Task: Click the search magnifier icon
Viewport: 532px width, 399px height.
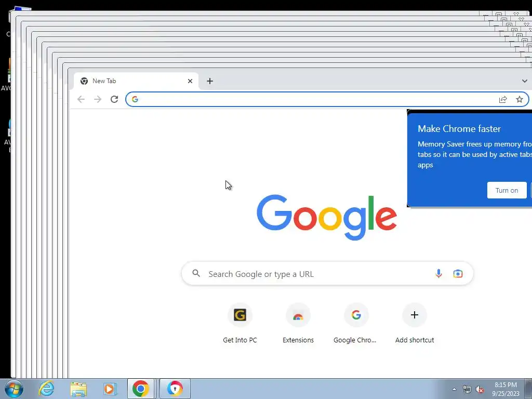Action: click(196, 273)
